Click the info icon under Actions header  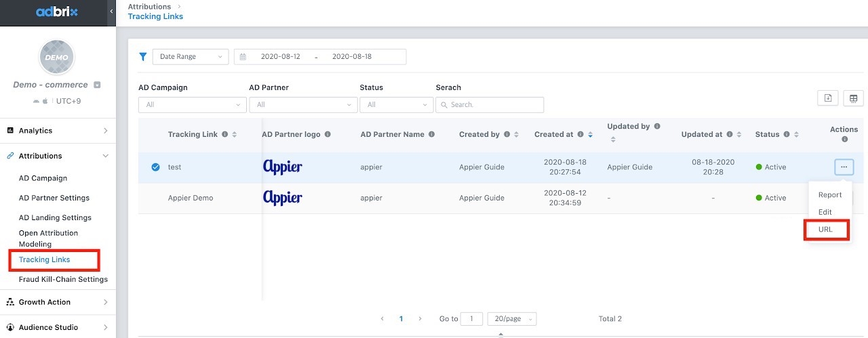[x=844, y=140]
